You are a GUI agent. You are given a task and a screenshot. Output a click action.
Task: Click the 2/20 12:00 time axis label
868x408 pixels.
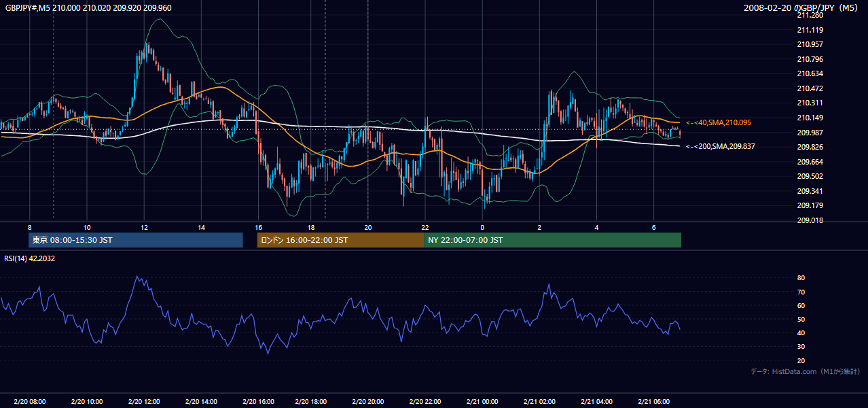(x=143, y=401)
